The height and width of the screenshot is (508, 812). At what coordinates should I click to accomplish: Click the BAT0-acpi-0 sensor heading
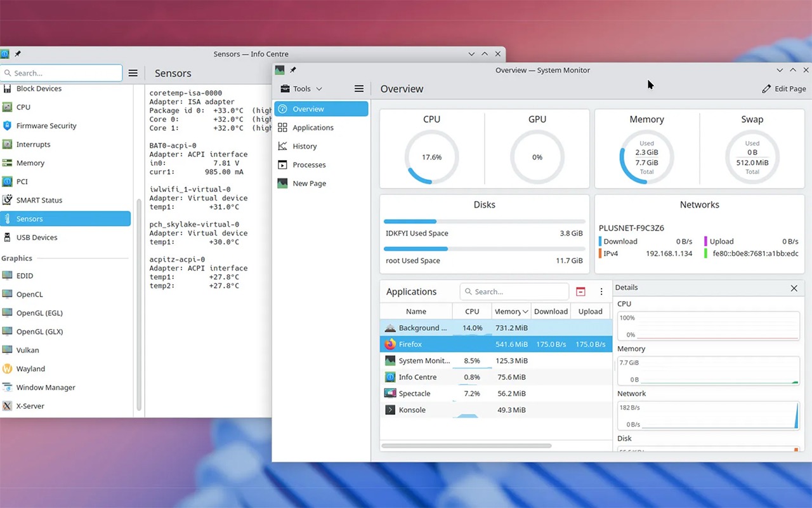click(173, 145)
